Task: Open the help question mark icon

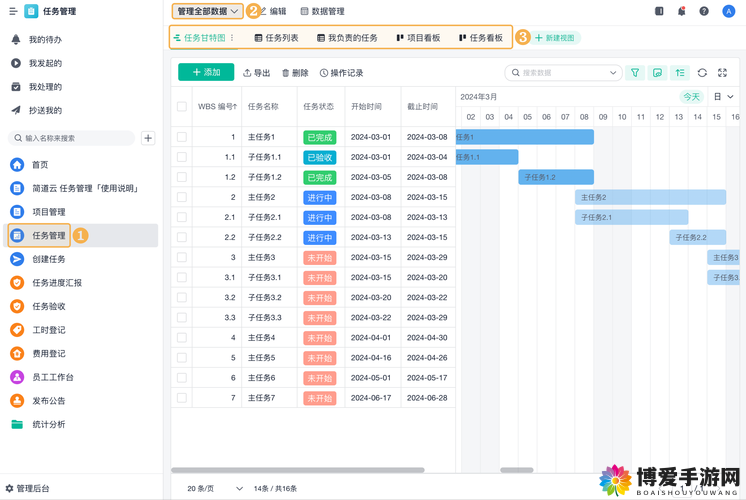Action: (704, 11)
